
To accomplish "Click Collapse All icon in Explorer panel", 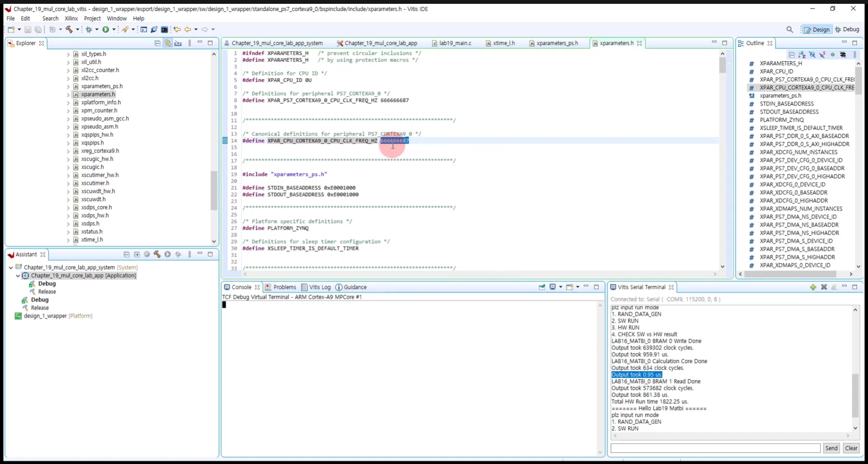I will (x=157, y=43).
